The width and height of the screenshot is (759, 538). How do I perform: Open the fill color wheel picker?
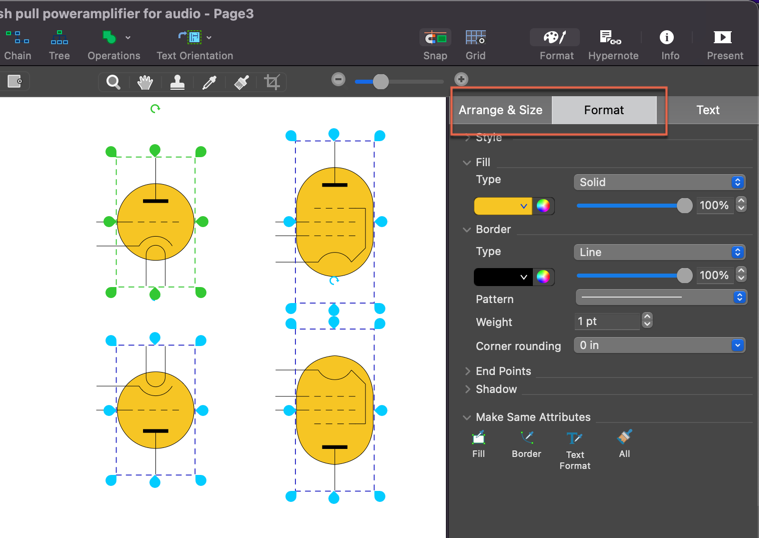coord(543,206)
